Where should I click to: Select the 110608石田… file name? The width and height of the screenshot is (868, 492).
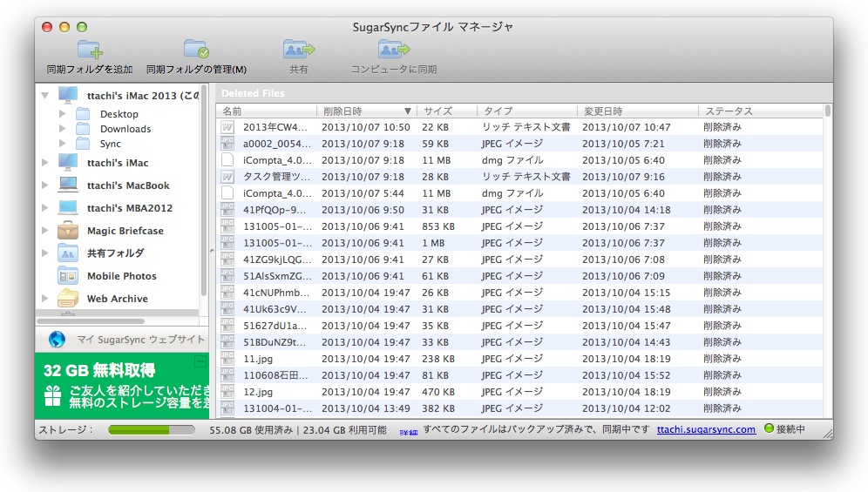[275, 375]
